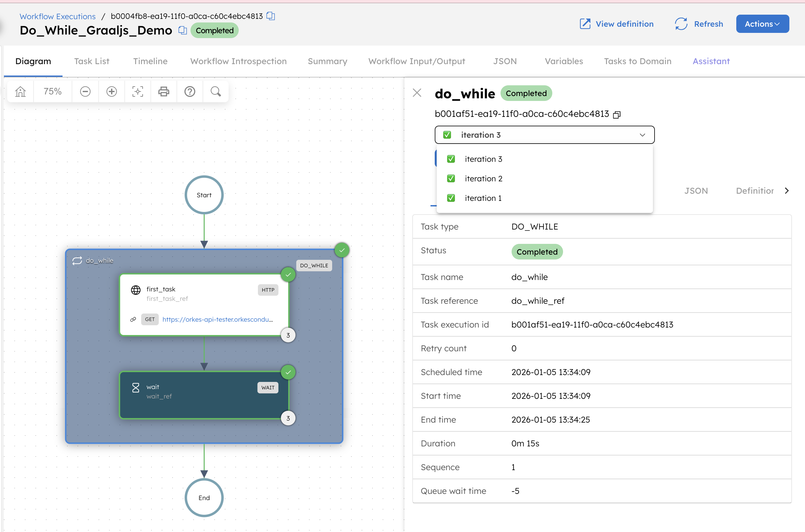Open the Actions dropdown

pos(762,24)
